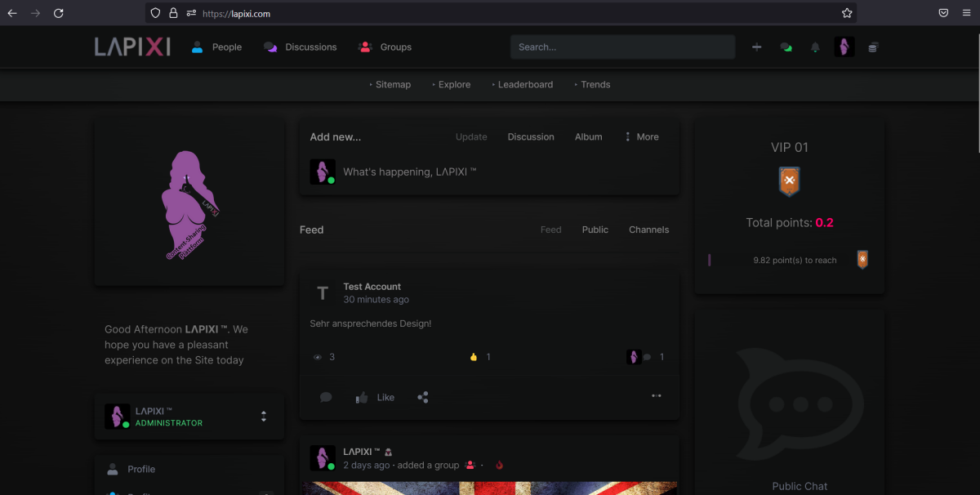
Task: Open the Firefox hamburger menu
Action: 966,13
